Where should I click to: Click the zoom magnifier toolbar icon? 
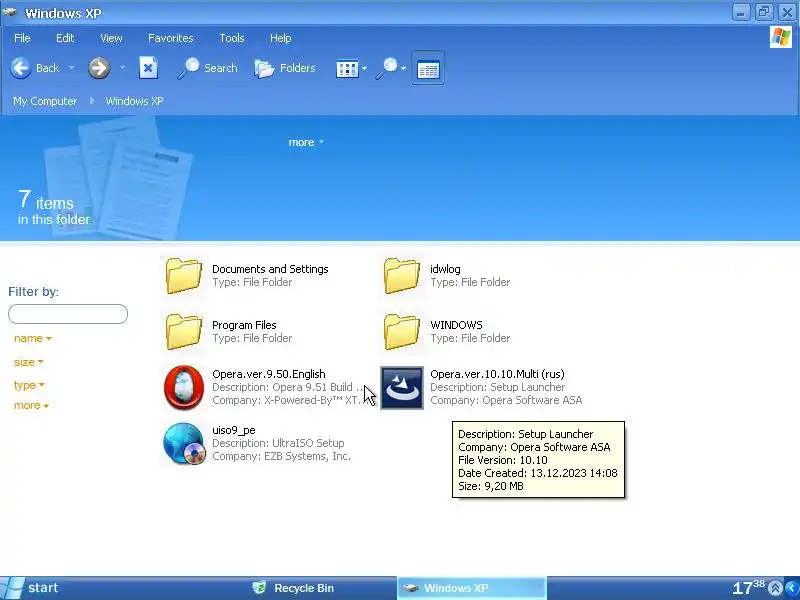click(x=387, y=68)
